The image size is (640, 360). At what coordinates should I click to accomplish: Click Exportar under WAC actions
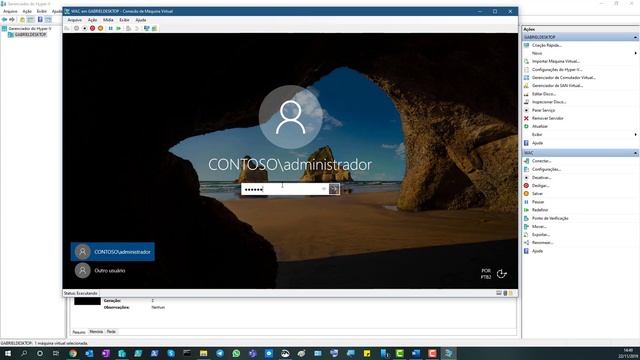(x=541, y=235)
